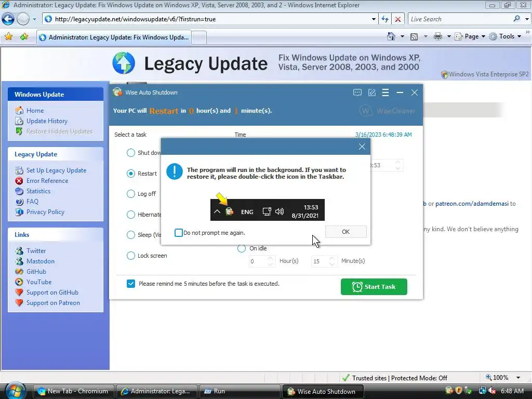
Task: Expand the Feeds dropdown arrow
Action: 425,36
